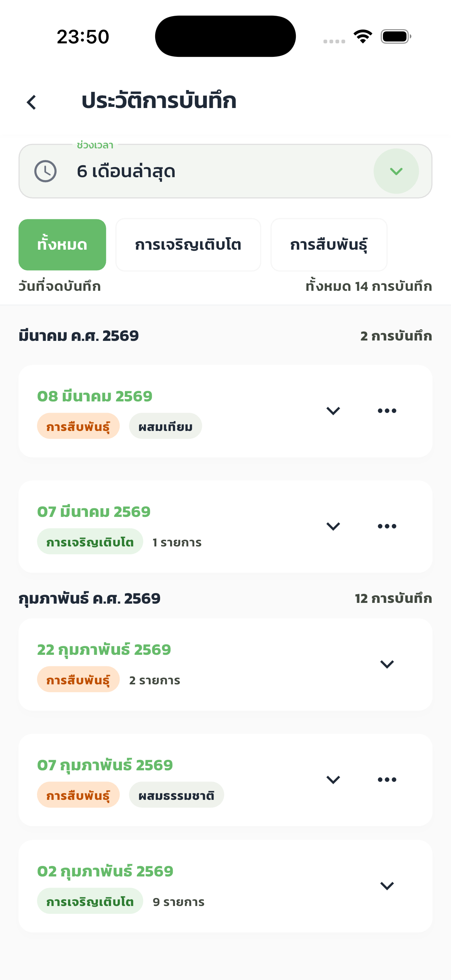The height and width of the screenshot is (980, 451).
Task: Open more options for 07 มีนาคม 2569
Action: 387,526
